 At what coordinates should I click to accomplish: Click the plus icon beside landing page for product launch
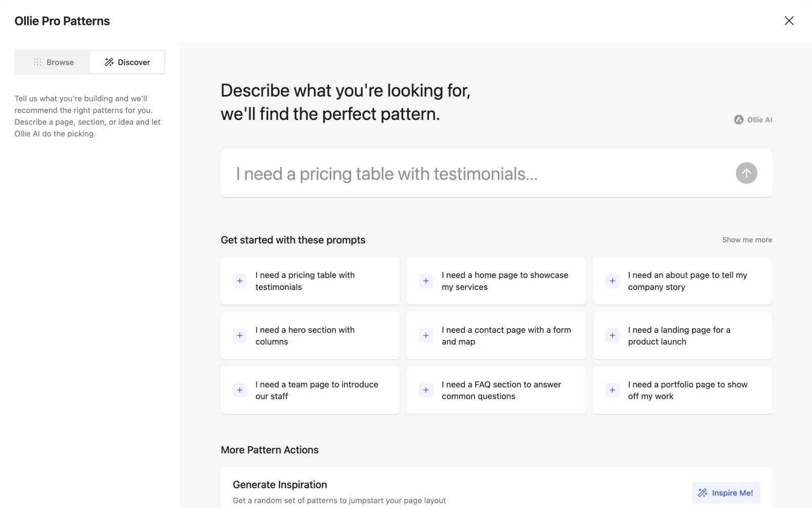pos(612,335)
